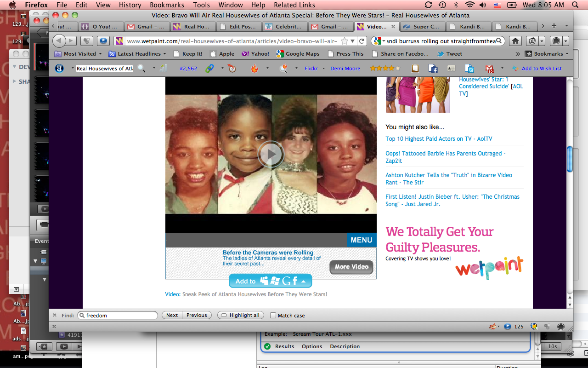Play the Housewives video

[271, 154]
